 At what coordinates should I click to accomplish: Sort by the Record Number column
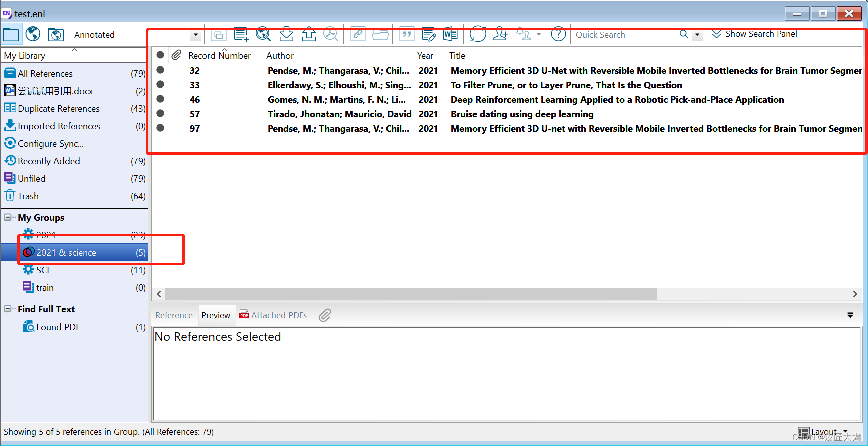click(219, 56)
